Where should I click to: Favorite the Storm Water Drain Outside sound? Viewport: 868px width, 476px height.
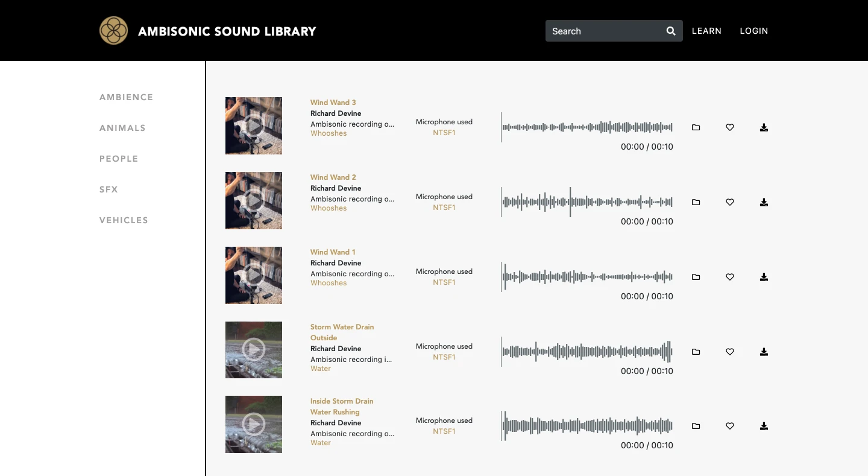tap(730, 352)
